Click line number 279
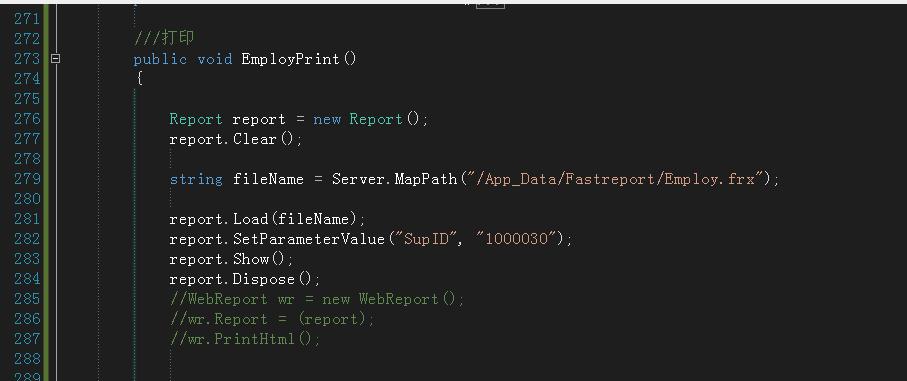 (x=27, y=179)
